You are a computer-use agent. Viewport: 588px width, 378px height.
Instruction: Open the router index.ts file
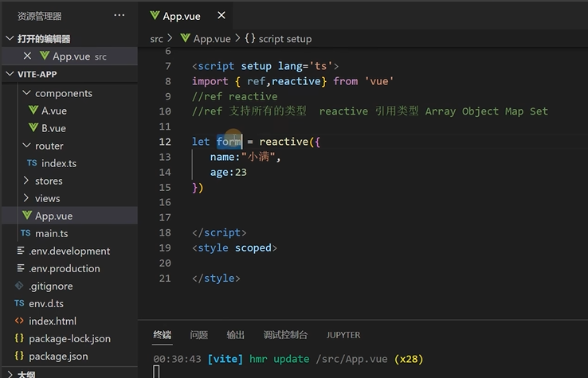point(58,163)
